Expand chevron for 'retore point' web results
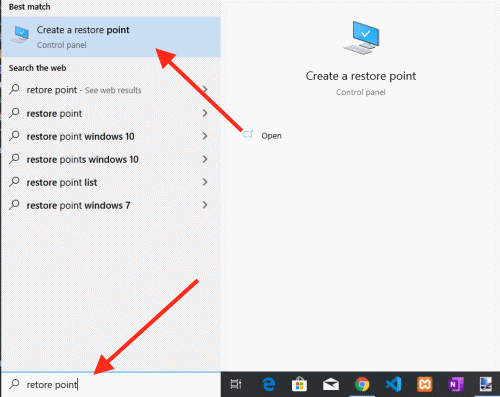 click(x=205, y=89)
